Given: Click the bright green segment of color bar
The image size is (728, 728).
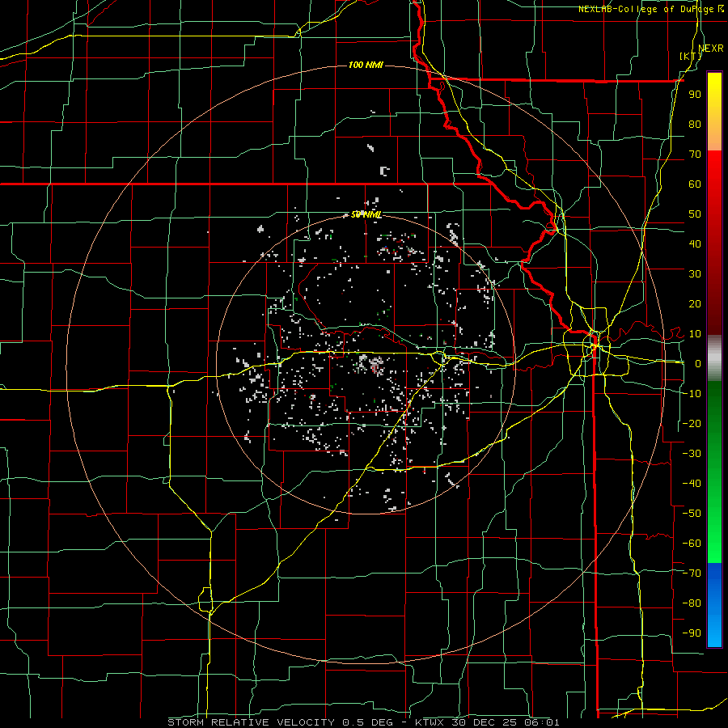Looking at the screenshot, I should [714, 534].
